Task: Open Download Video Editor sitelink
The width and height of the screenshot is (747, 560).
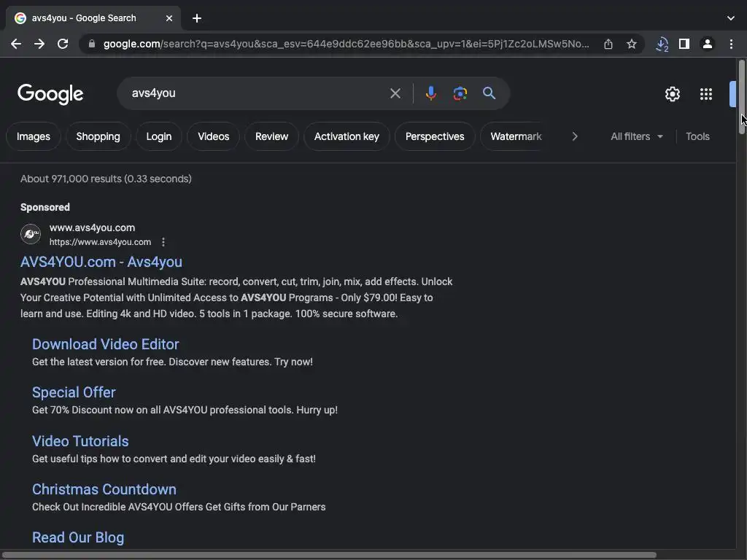Action: click(105, 344)
